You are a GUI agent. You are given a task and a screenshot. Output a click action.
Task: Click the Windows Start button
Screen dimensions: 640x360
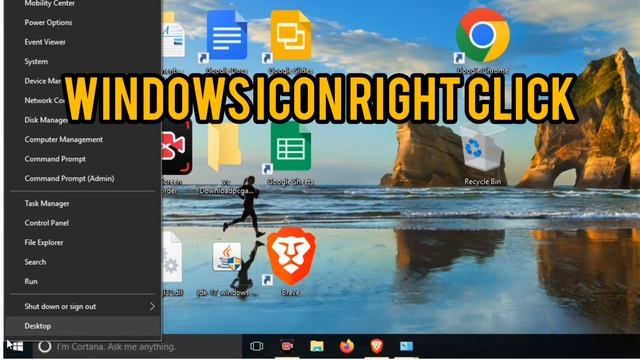click(16, 347)
